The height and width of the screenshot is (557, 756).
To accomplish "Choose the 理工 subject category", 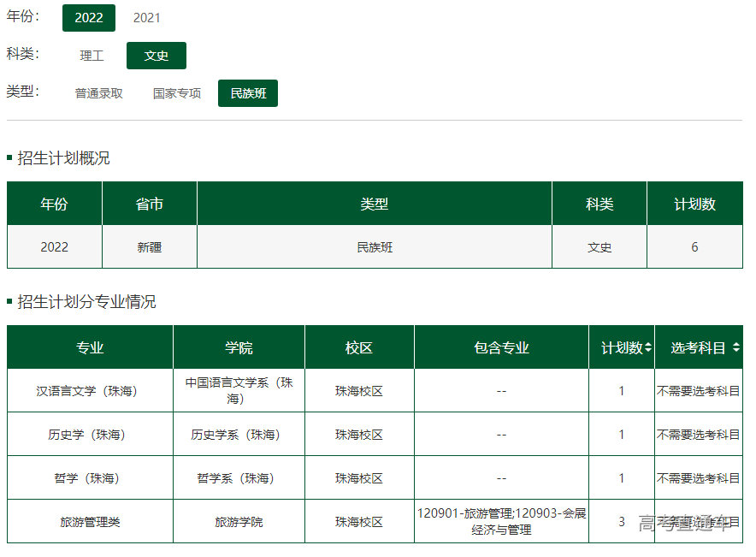I will (x=92, y=56).
